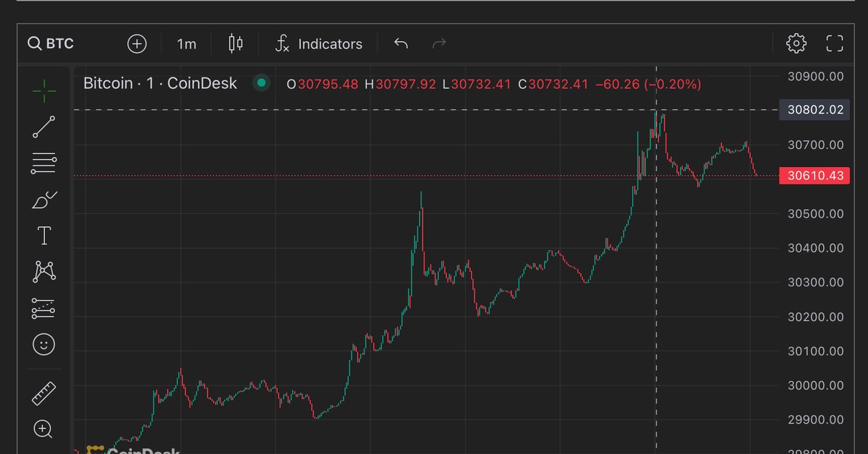Select the Brush drawing tool

pyautogui.click(x=43, y=199)
